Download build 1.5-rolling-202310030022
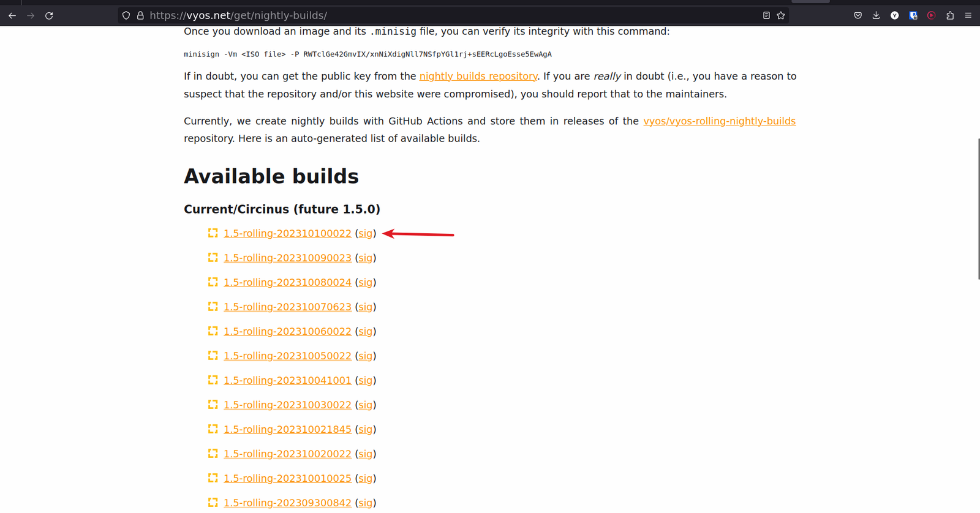 [287, 405]
